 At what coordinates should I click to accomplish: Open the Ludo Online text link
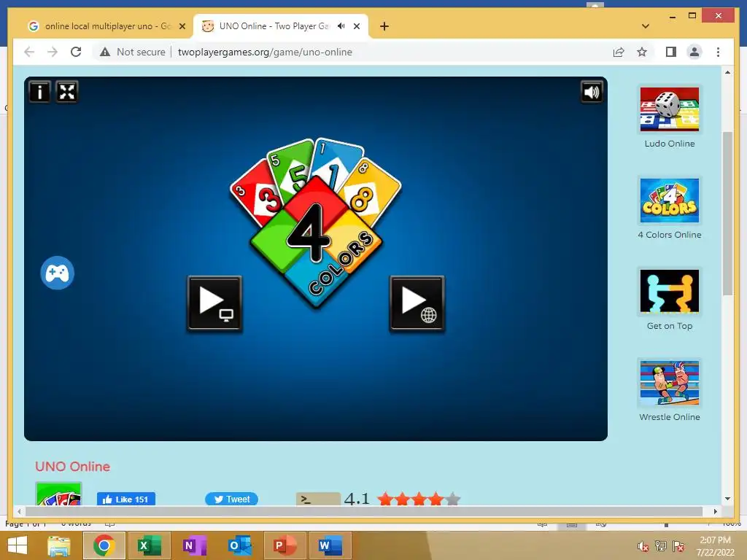point(670,144)
